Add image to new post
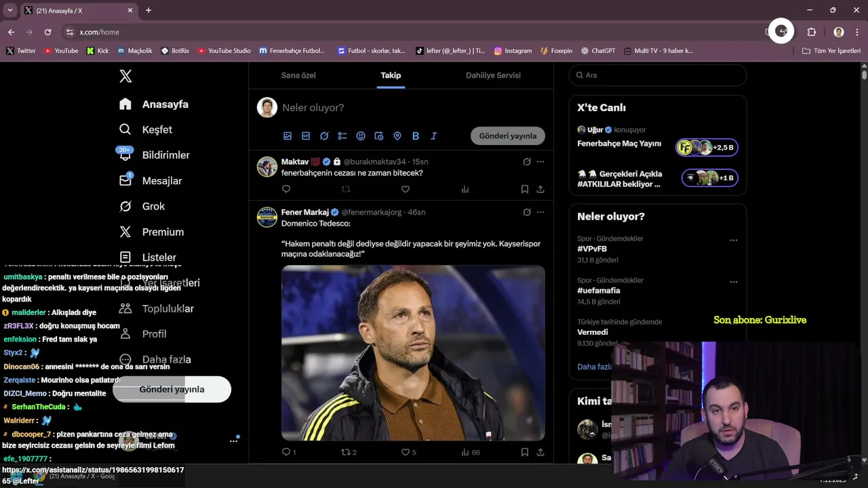 288,136
